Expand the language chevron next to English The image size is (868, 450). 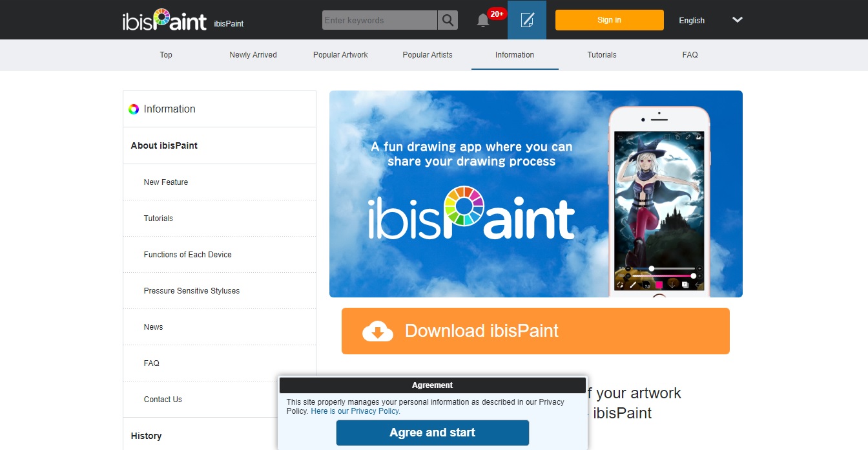738,20
